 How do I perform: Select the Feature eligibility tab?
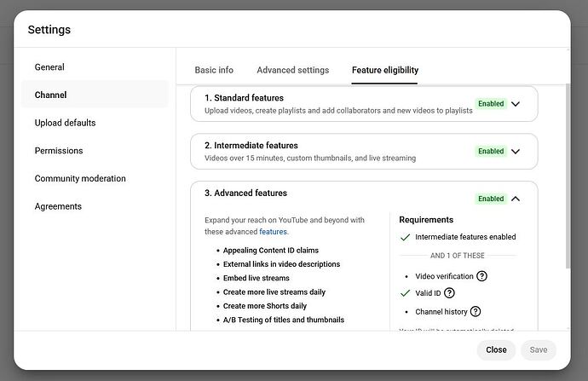pos(384,70)
